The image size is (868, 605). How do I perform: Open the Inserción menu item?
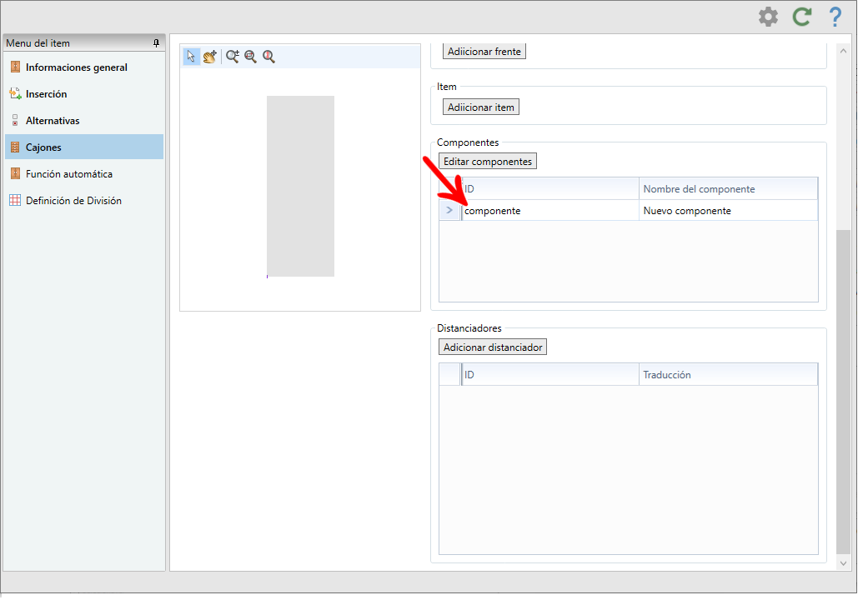tap(84, 94)
